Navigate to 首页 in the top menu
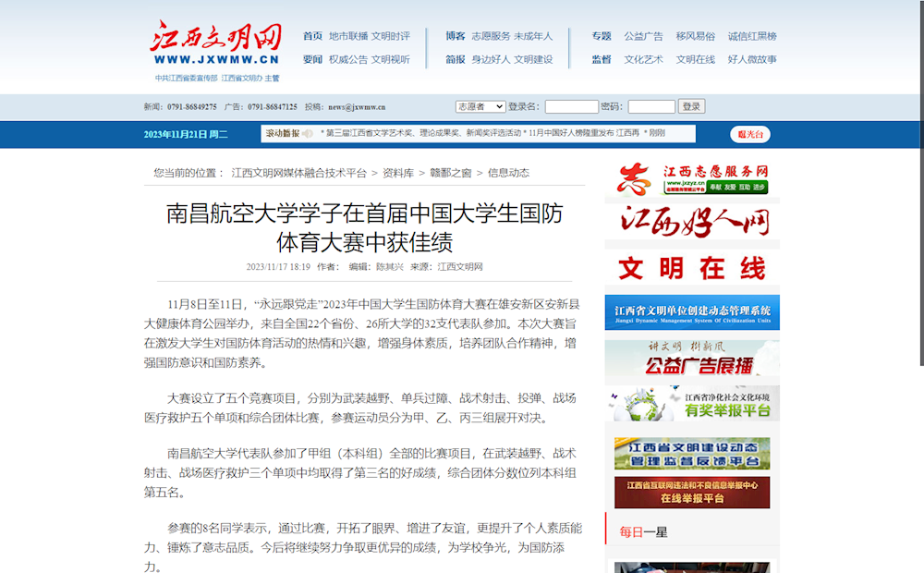924x573 pixels. point(313,37)
